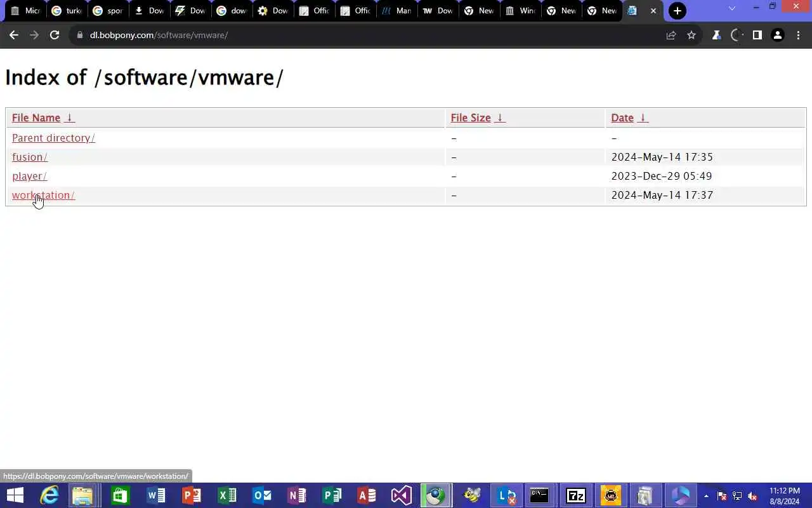Screen dimensions: 812x508
Task: Sort listing by Date header
Action: point(622,117)
